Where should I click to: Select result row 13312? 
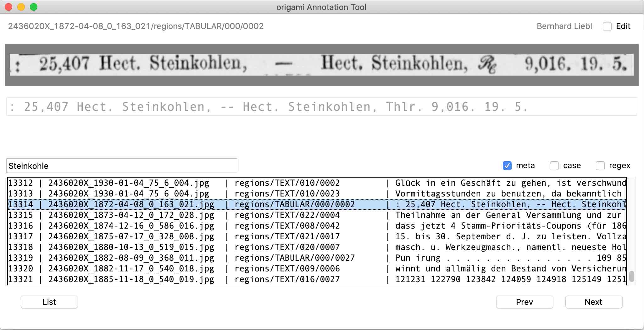[x=317, y=183]
